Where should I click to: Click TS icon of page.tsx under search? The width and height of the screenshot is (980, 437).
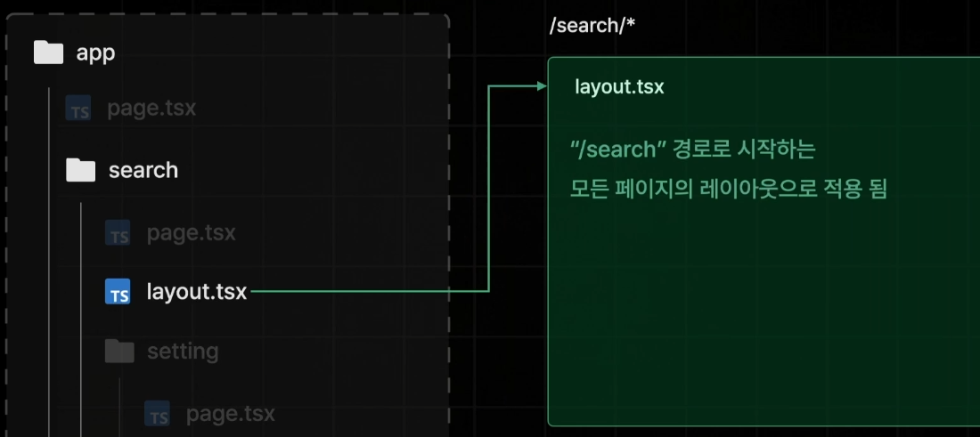click(118, 233)
